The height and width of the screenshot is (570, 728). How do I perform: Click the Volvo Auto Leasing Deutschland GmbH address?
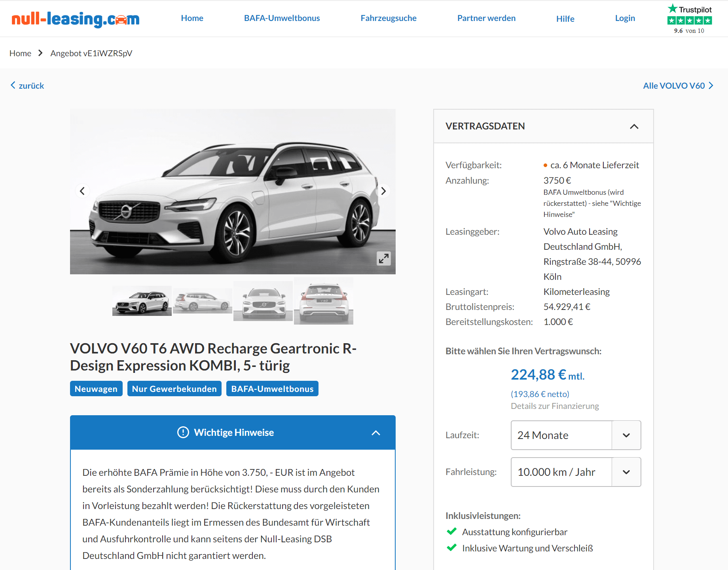pos(592,254)
